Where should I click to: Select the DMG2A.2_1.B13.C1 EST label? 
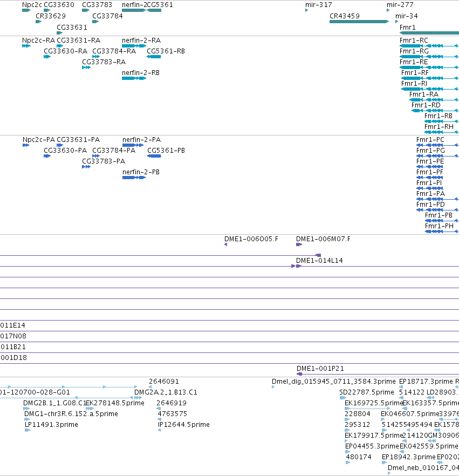166,392
